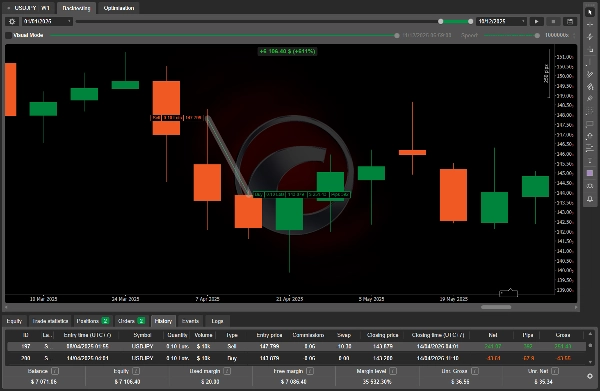Open the statistics settings cog

tap(590, 376)
